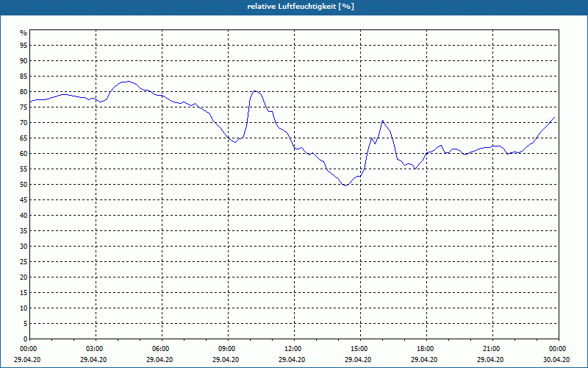
Task: Pick the 15 y-axis label
Action: click(24, 293)
